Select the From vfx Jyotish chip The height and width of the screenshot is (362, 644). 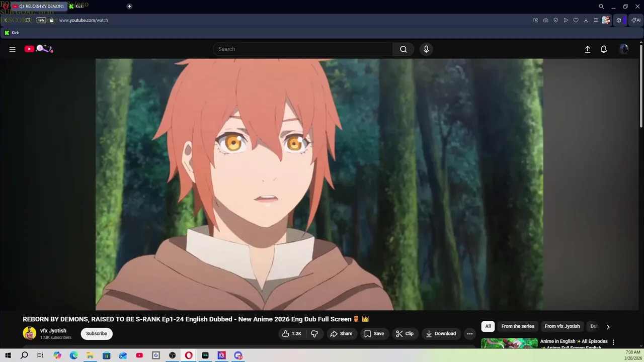pos(562,326)
